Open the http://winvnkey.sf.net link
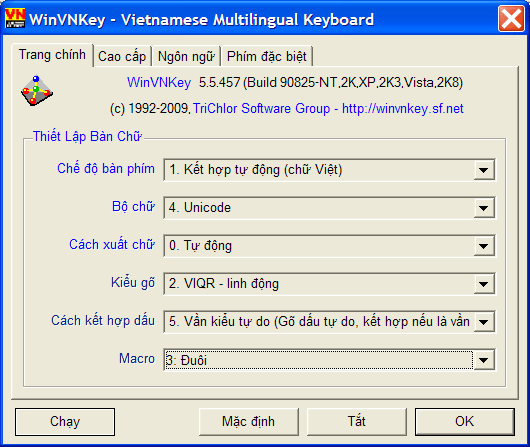 [x=403, y=109]
